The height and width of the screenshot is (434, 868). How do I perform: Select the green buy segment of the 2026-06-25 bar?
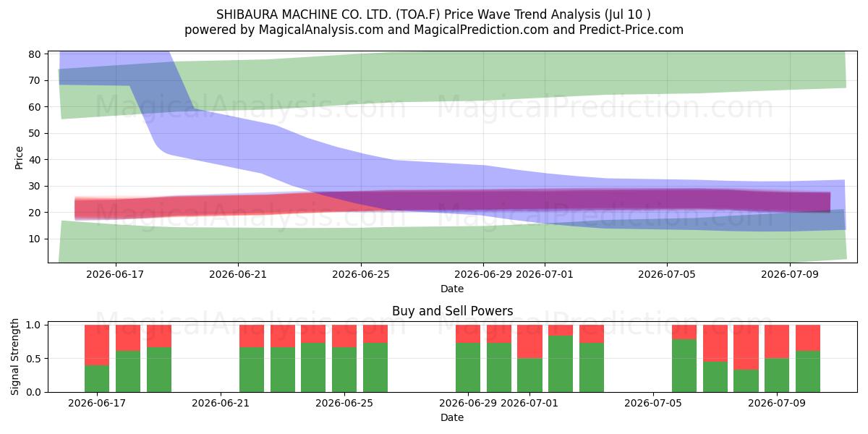click(x=344, y=370)
